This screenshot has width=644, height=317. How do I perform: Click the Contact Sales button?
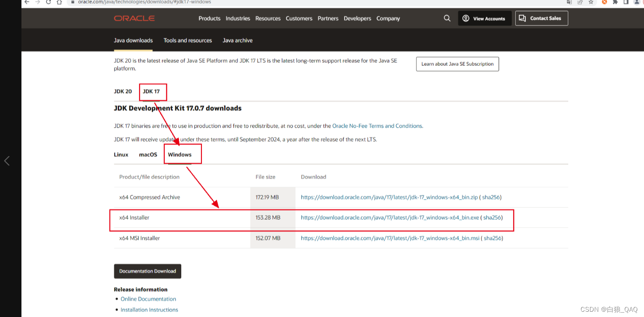[542, 18]
